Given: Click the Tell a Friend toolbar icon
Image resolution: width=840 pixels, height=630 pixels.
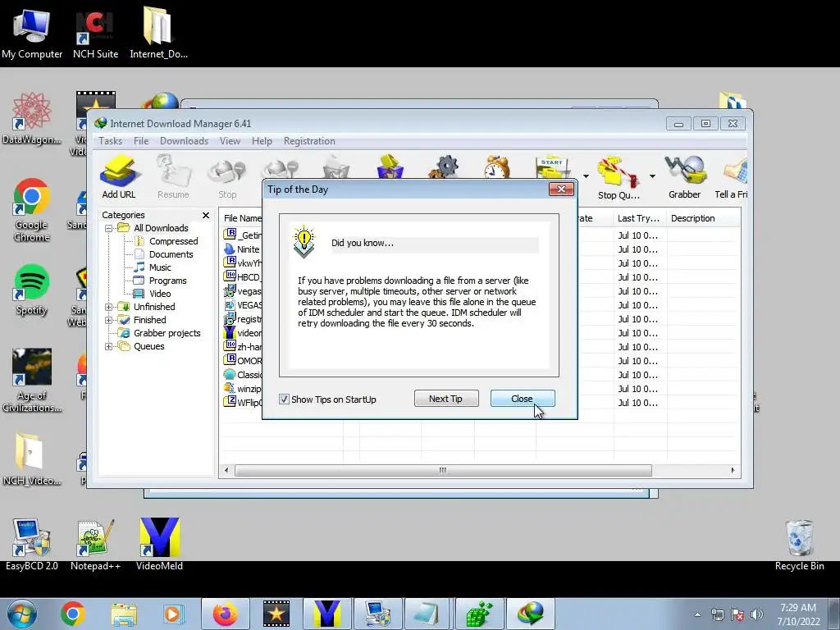Looking at the screenshot, I should click(732, 177).
